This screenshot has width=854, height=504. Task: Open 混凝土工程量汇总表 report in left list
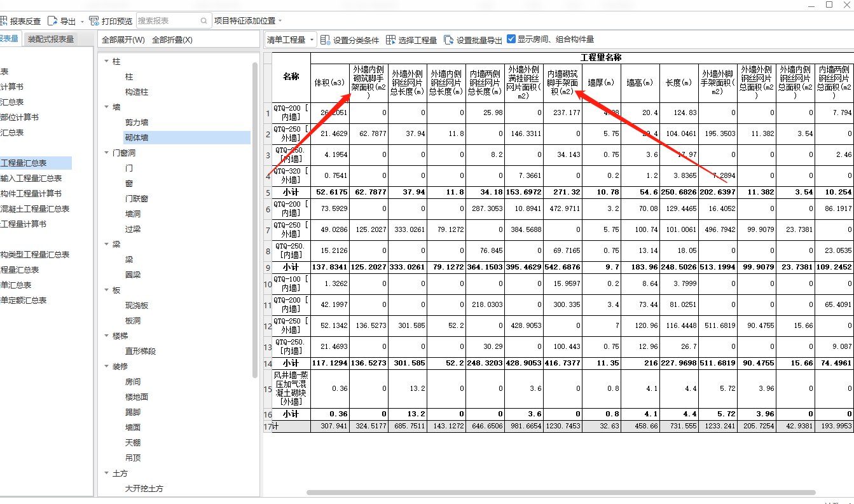click(35, 209)
